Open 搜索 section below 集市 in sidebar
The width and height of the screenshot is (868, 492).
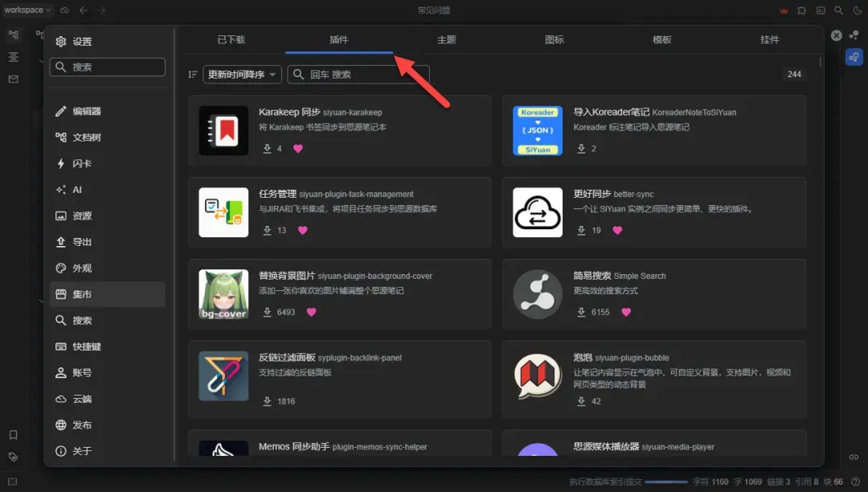108,321
